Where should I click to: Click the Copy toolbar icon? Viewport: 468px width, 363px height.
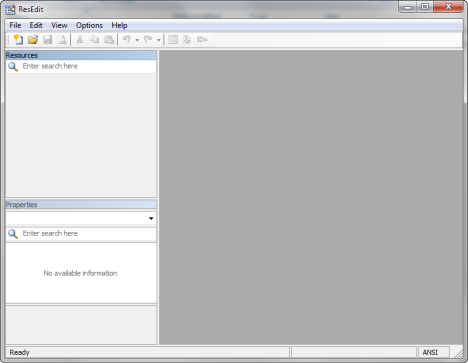tap(94, 40)
